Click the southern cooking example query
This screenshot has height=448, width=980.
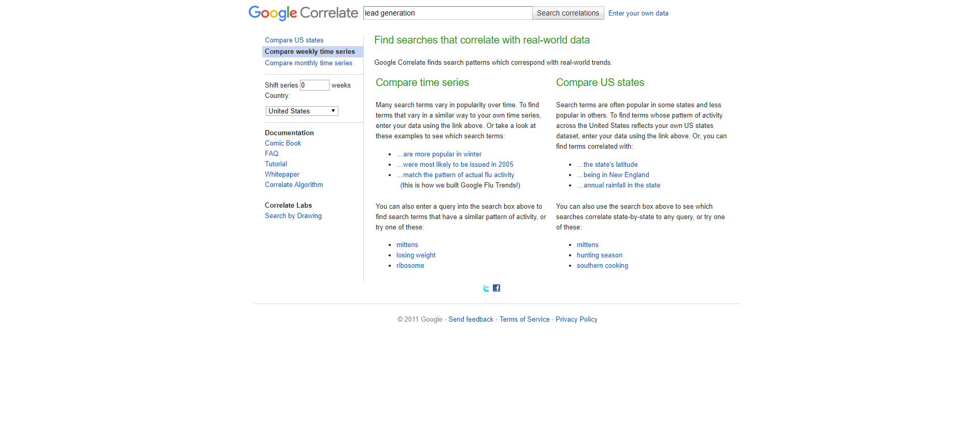(x=602, y=265)
